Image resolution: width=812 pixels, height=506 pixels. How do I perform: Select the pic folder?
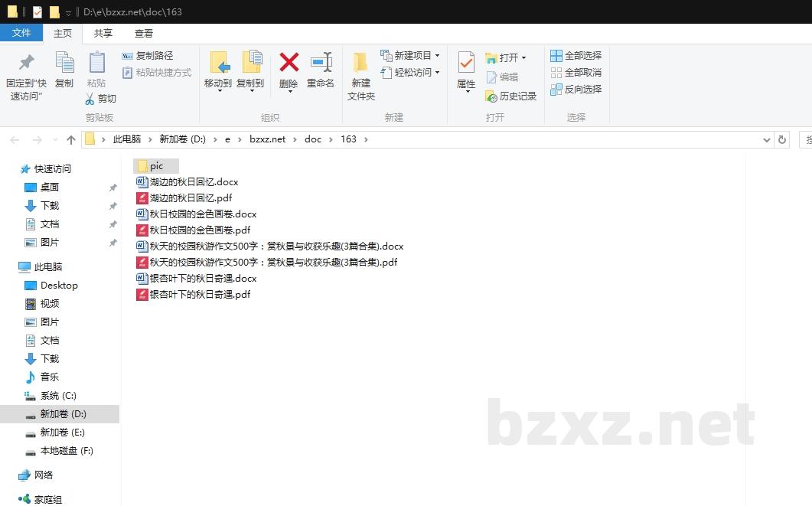point(156,166)
